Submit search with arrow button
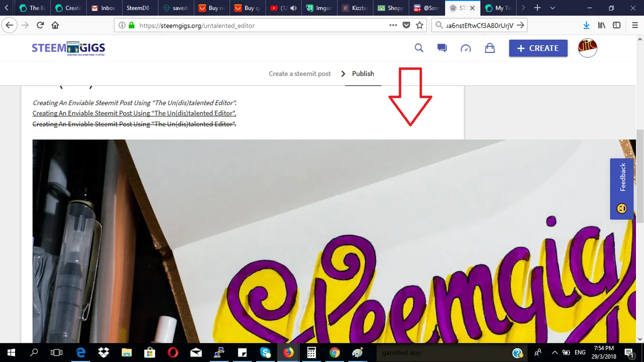The height and width of the screenshot is (362, 644). click(521, 25)
